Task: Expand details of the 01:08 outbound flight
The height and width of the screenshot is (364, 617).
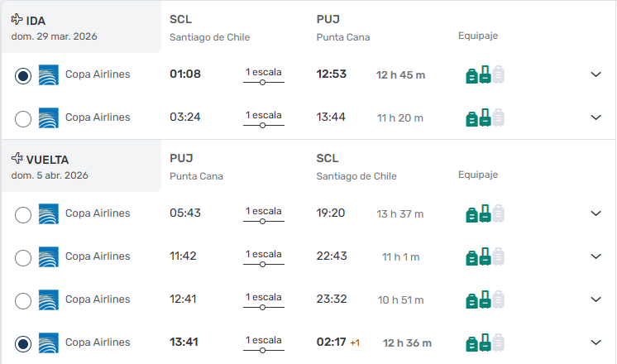Action: [x=595, y=74]
